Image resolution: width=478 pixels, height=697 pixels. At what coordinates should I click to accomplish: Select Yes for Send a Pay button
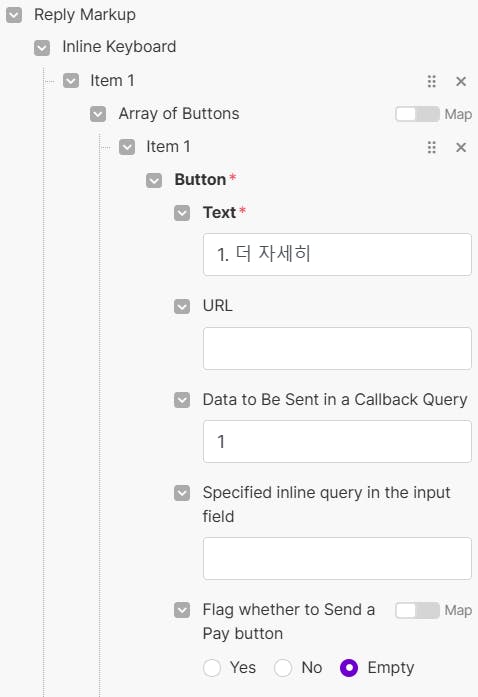(212, 668)
